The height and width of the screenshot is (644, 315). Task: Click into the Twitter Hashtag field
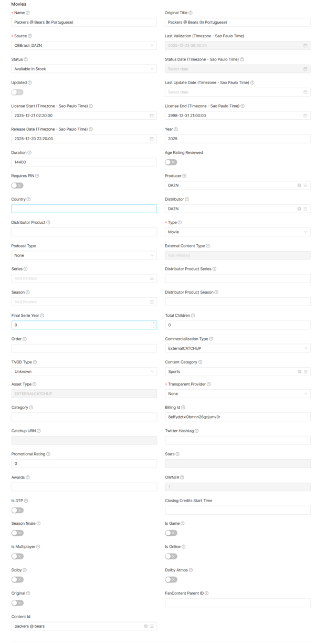(x=237, y=440)
